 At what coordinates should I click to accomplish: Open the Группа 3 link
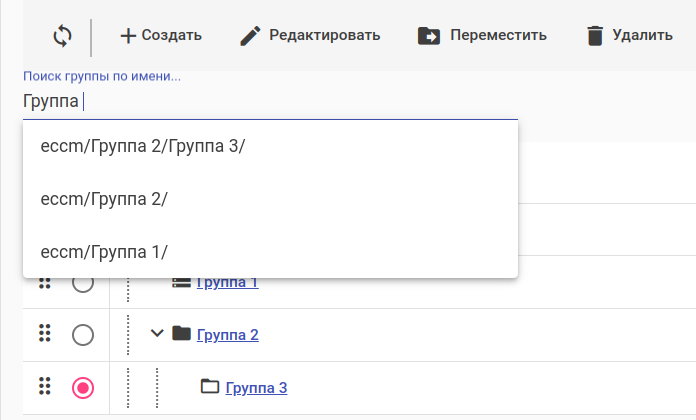(257, 387)
